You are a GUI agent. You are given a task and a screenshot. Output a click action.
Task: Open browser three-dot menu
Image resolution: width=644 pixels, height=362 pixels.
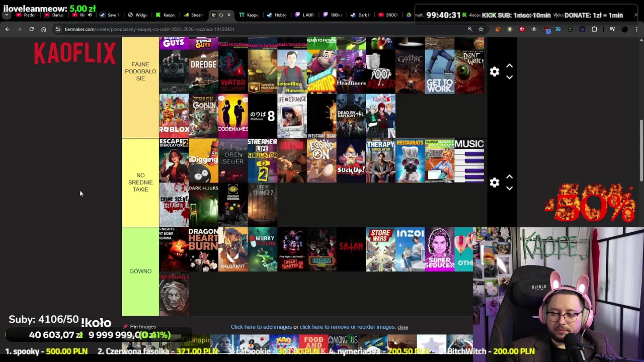pos(637,29)
